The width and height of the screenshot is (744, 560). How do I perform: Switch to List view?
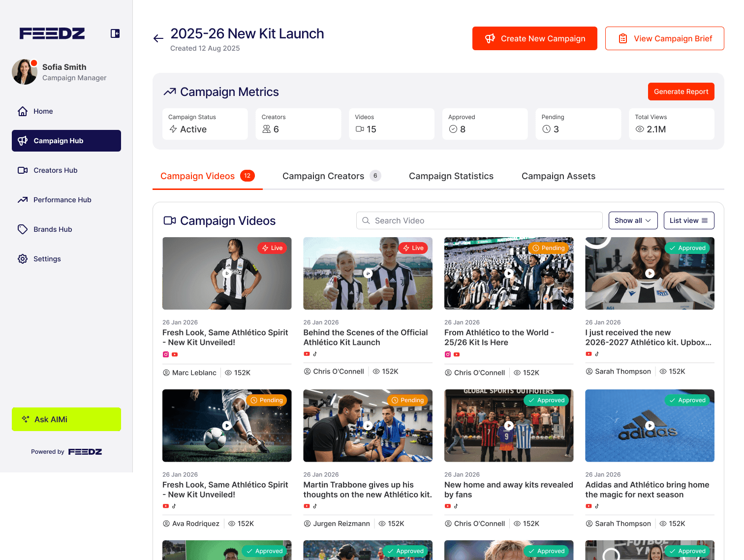coord(688,220)
